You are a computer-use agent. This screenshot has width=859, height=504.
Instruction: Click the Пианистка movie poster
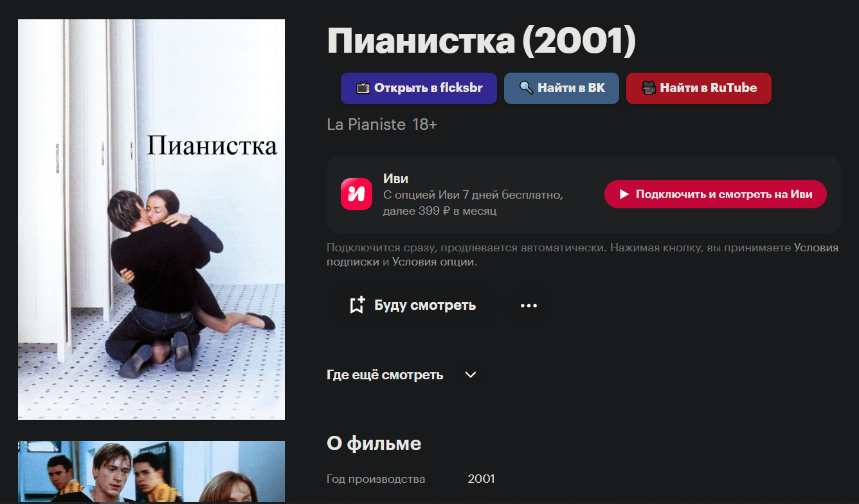coord(151,219)
